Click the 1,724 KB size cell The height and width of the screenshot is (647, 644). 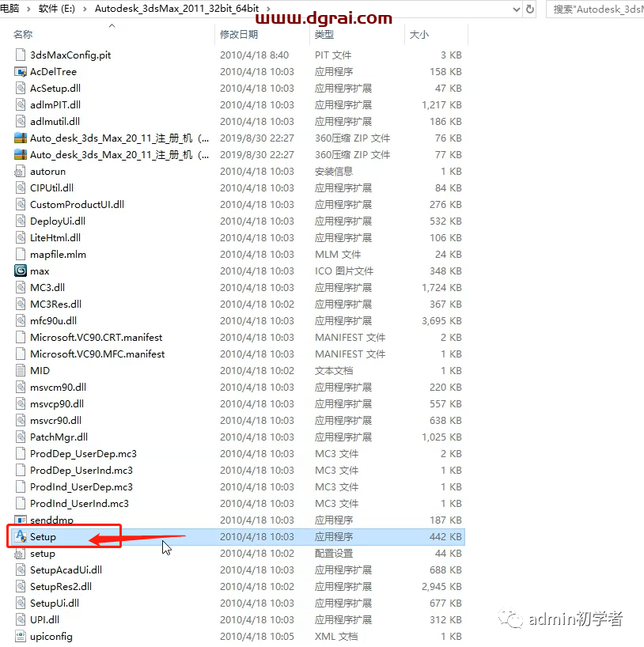pos(441,288)
